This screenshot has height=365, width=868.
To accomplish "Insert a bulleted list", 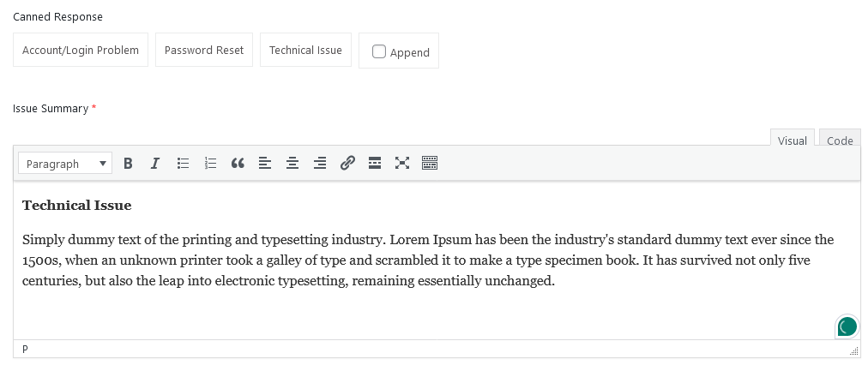I will pos(183,164).
